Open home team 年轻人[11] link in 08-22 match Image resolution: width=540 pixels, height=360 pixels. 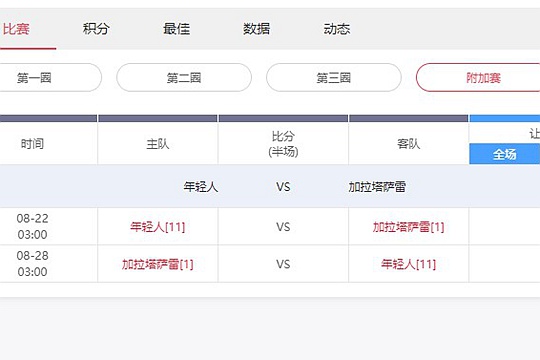[x=157, y=227]
